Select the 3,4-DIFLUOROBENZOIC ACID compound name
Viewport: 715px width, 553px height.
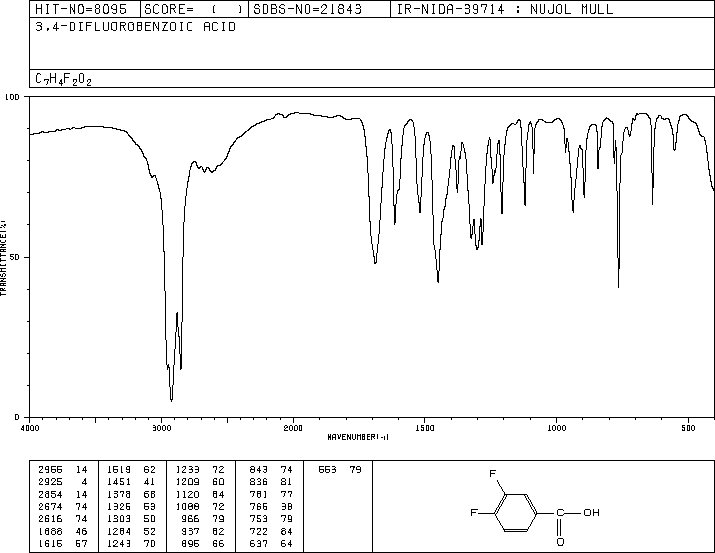click(135, 27)
